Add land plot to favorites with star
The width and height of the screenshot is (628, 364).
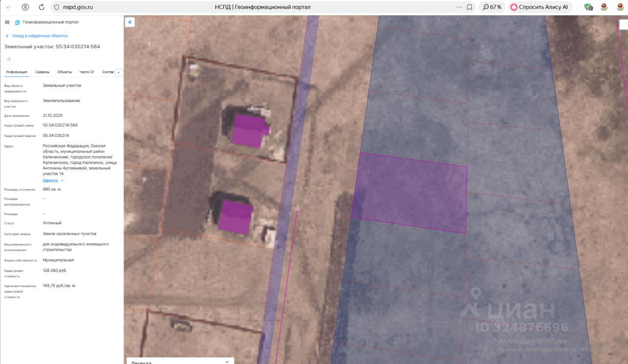[x=9, y=59]
